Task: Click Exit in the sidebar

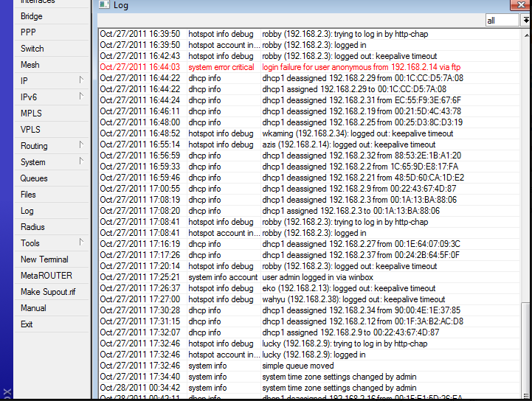Action: (x=27, y=324)
